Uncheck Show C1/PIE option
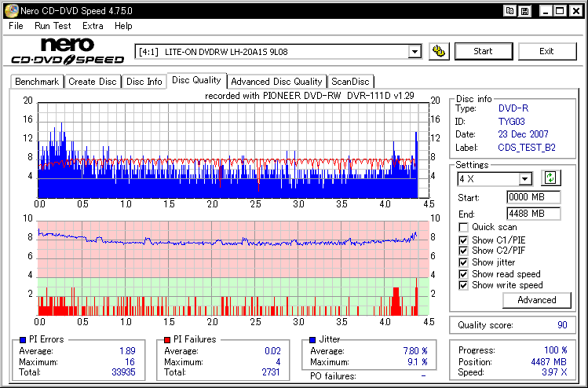Screen dimensions: 588x388 (x=463, y=240)
